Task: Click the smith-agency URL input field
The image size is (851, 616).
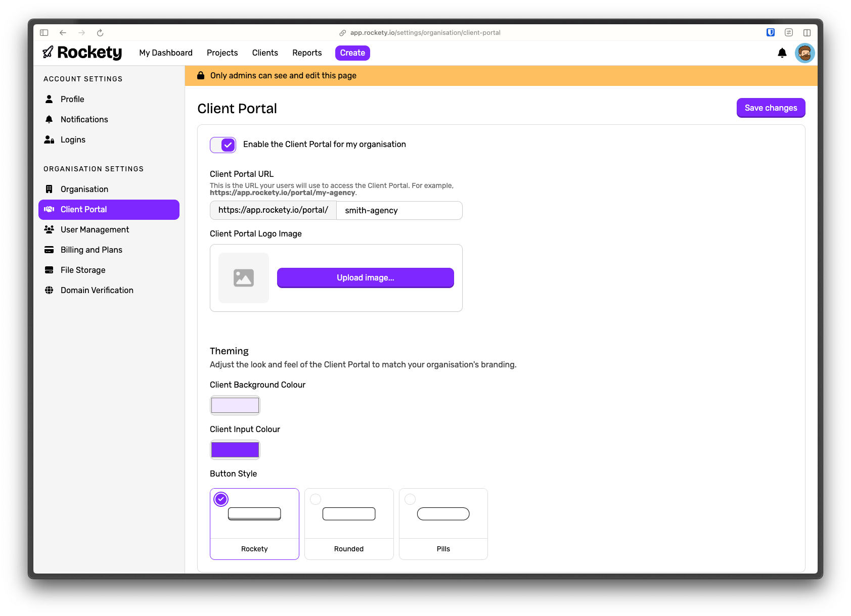Action: (399, 210)
